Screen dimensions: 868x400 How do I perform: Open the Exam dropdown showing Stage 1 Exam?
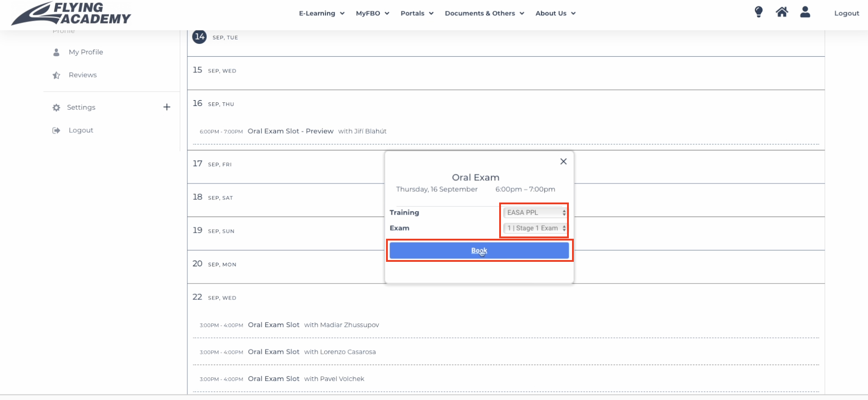pos(535,228)
